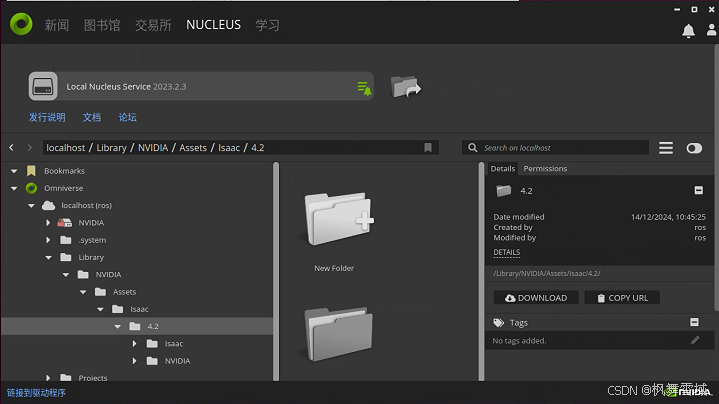Open the 新闻 tab

pyautogui.click(x=57, y=25)
